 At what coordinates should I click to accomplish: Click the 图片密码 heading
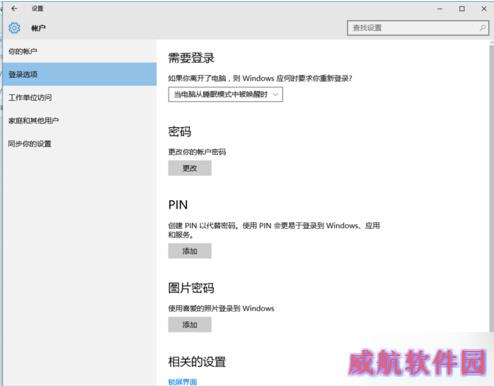point(191,288)
